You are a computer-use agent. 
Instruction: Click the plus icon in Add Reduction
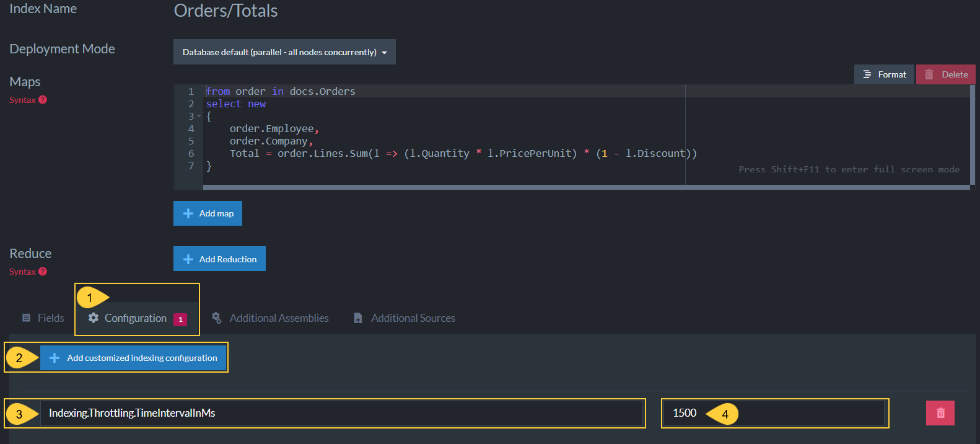click(188, 259)
